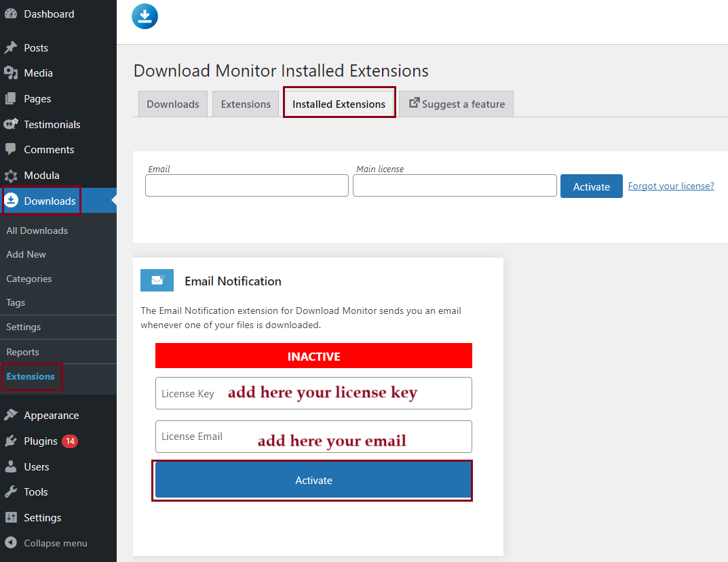The height and width of the screenshot is (562, 728).
Task: Click the red INACTIVE status banner
Action: point(314,356)
